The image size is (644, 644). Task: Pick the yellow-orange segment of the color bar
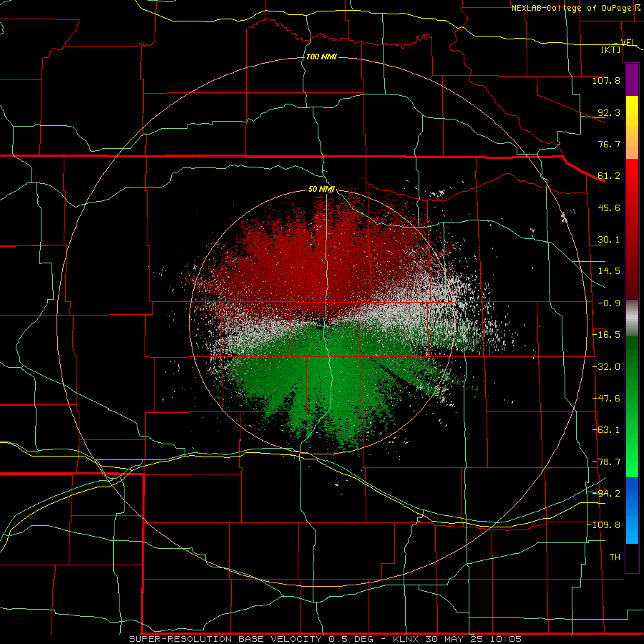click(x=632, y=127)
